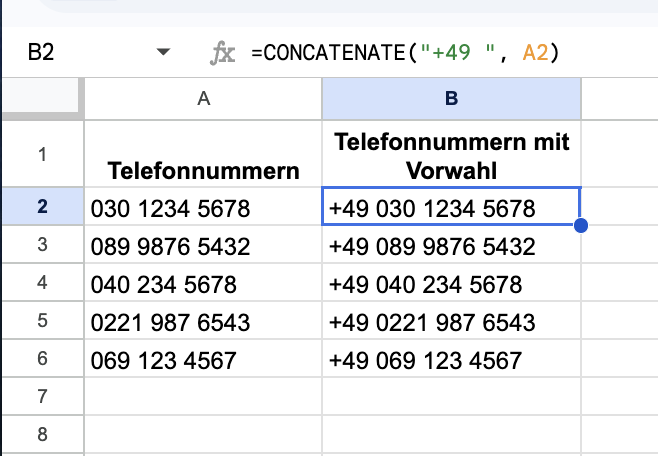
Task: Click the fx function icon
Action: [x=222, y=53]
